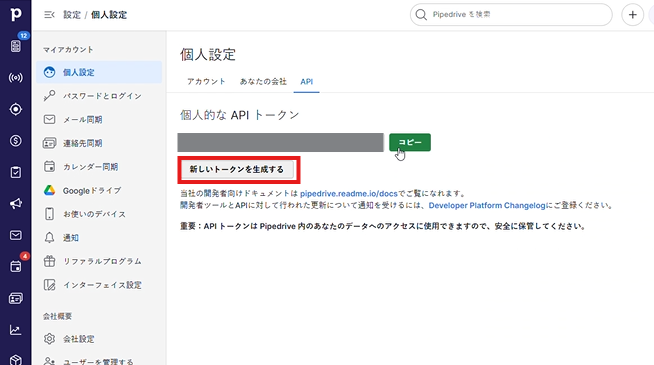Screen dimensions: 654x365
Task: Click the edit icon beside インターフェイス設定
Action: (x=49, y=285)
